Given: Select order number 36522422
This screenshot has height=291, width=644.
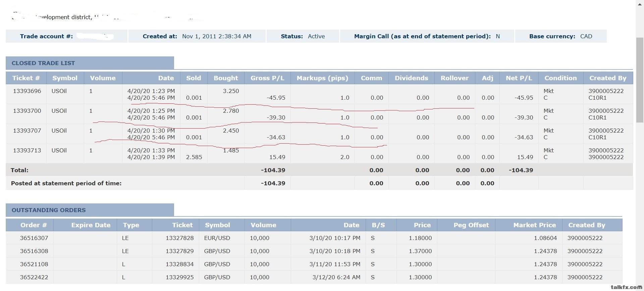Looking at the screenshot, I should (34, 277).
